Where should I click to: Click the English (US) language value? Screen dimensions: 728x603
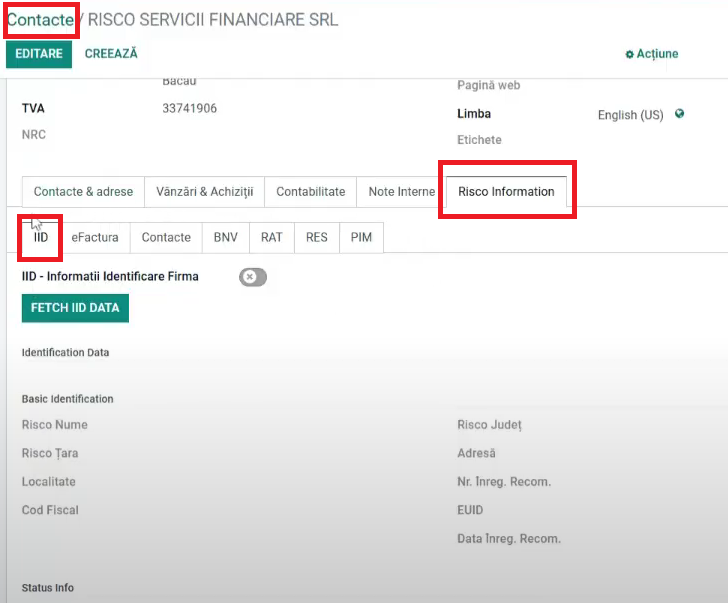(x=630, y=115)
